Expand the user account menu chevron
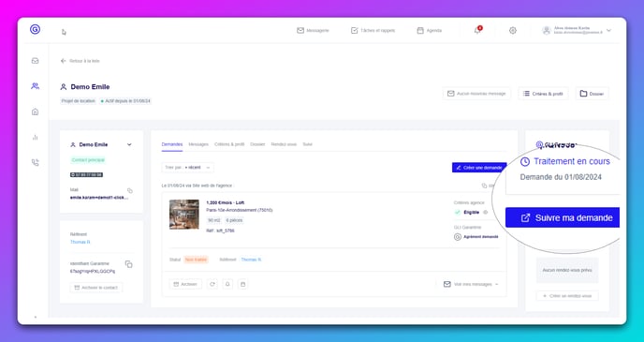 click(x=608, y=30)
